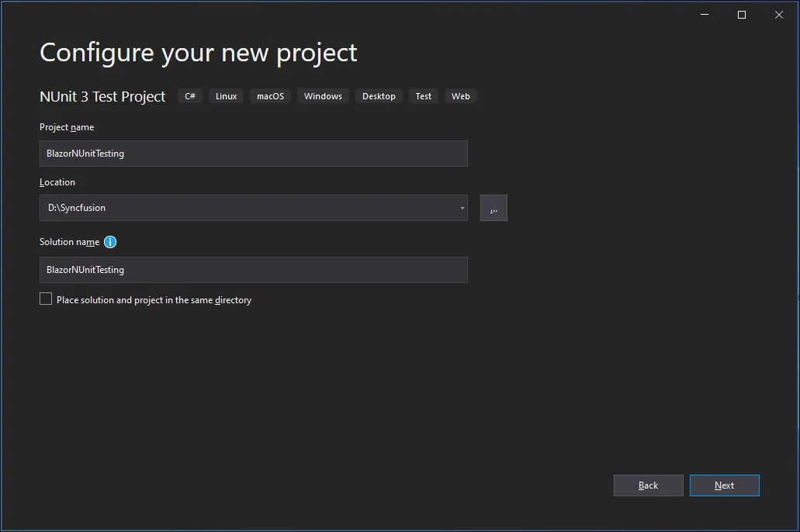Screen dimensions: 800x532
Task: Click the Configure your new project title
Action: [198, 52]
